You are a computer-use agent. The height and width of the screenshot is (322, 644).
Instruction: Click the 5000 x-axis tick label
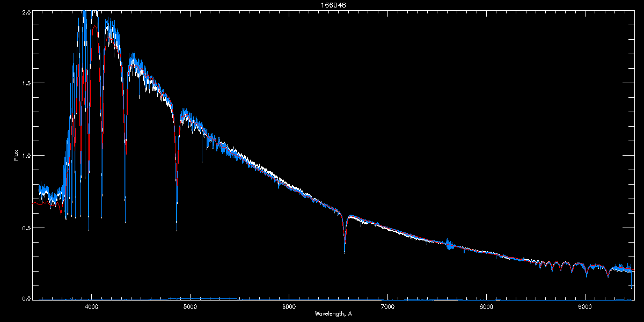click(x=190, y=306)
